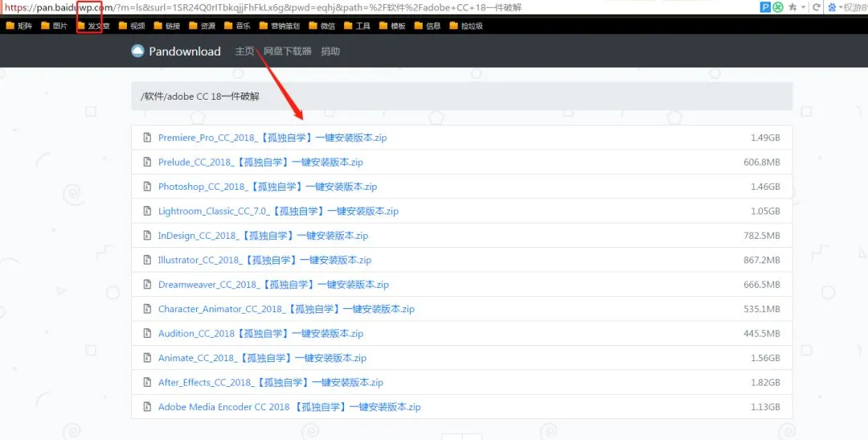The height and width of the screenshot is (440, 868).
Task: Click file icon beside Premiere_Pro_CC_2018 zip
Action: [x=147, y=138]
